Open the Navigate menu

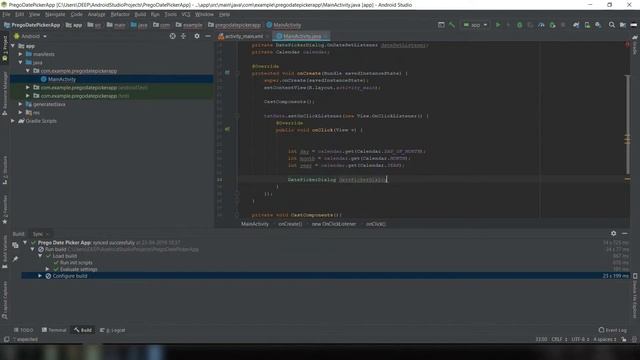(55, 14)
